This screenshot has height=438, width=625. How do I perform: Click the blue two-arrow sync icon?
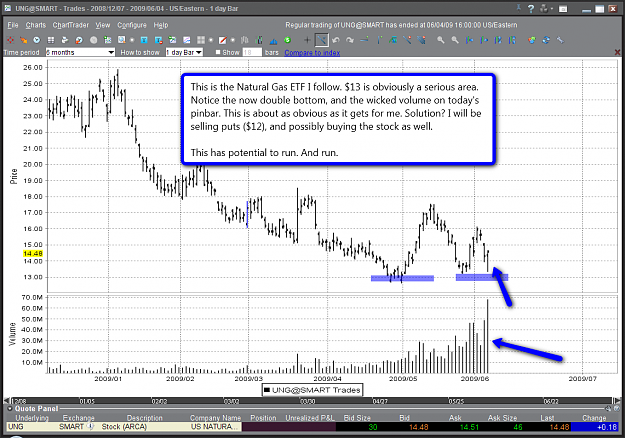(546, 40)
